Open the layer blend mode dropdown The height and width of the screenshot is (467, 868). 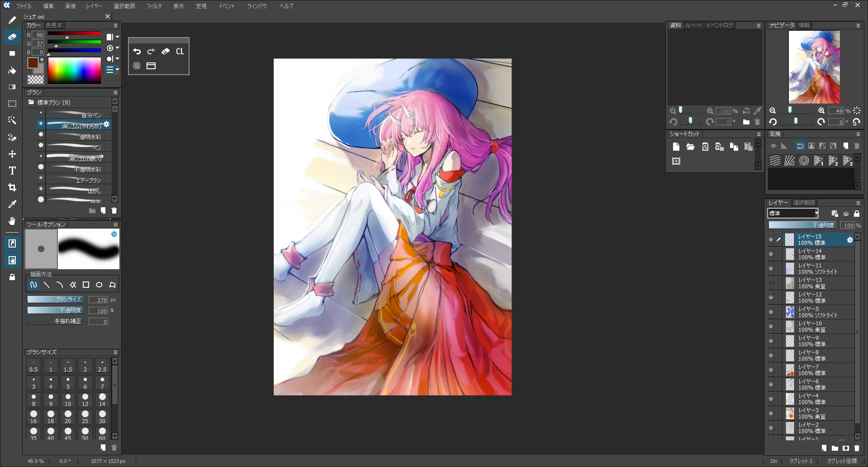793,214
